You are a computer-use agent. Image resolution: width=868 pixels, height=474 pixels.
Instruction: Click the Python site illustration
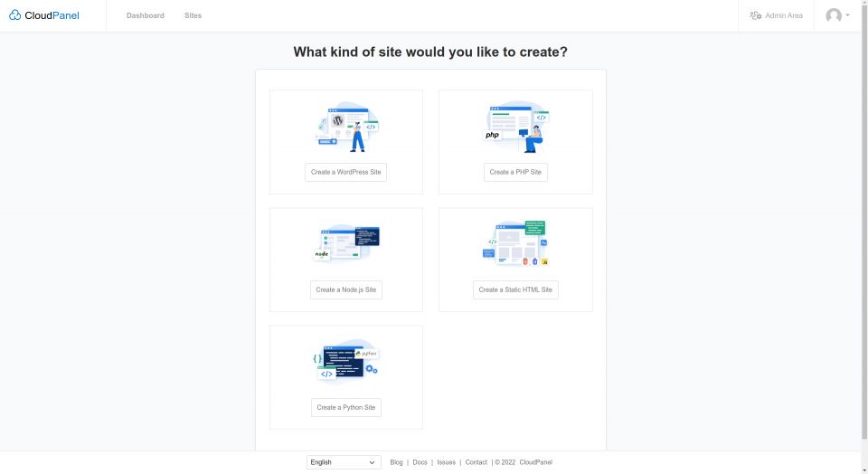click(x=346, y=361)
